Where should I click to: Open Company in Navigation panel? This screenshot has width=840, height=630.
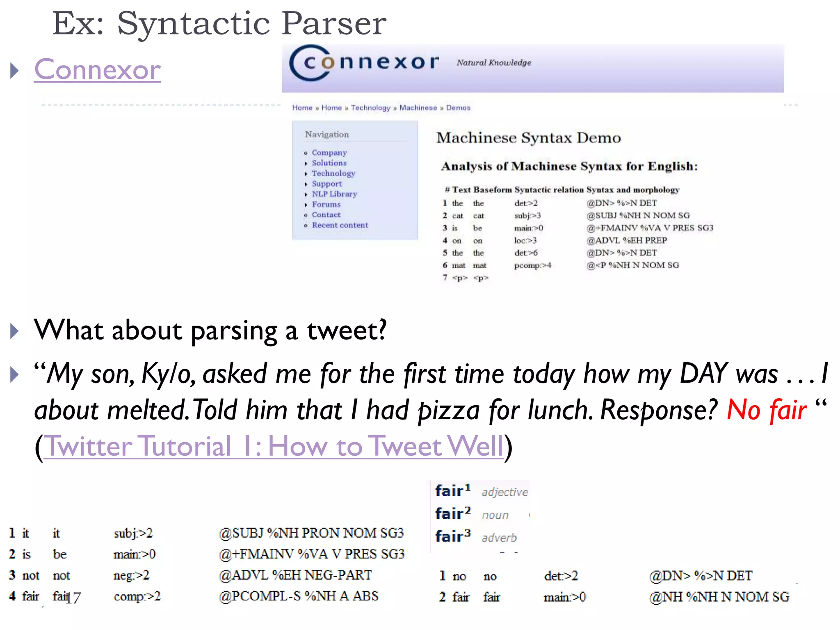pos(329,153)
